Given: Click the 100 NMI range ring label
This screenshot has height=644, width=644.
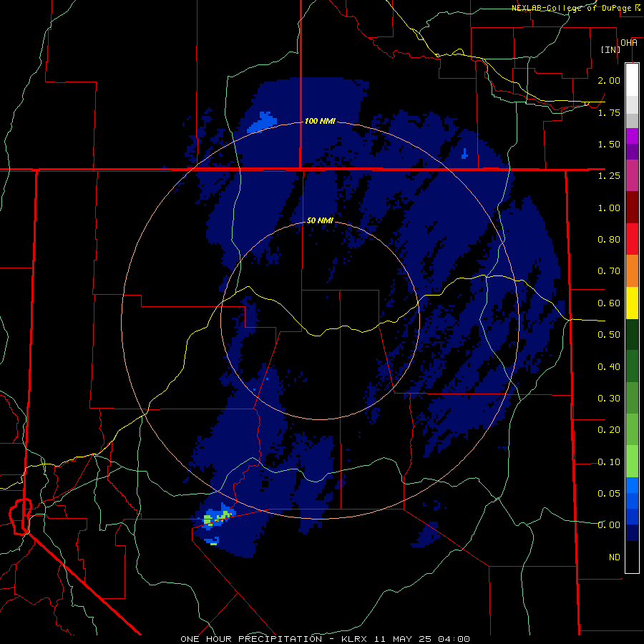Looking at the screenshot, I should tap(320, 121).
